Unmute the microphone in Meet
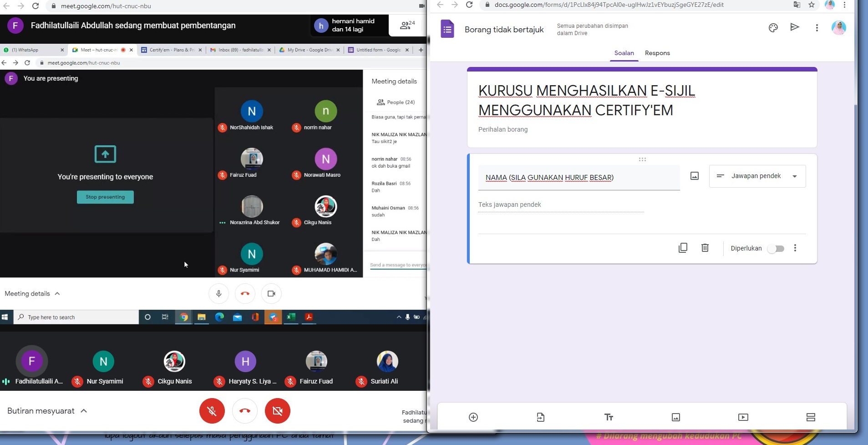The height and width of the screenshot is (445, 868). (x=212, y=411)
